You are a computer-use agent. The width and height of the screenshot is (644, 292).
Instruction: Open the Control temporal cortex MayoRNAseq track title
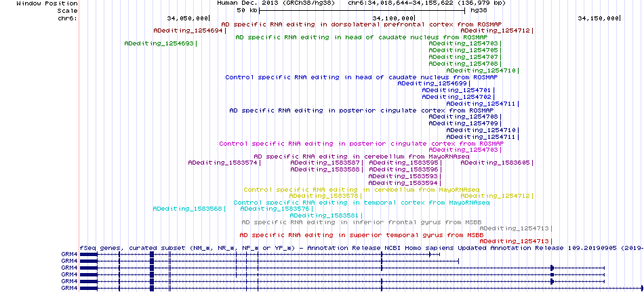(x=361, y=203)
